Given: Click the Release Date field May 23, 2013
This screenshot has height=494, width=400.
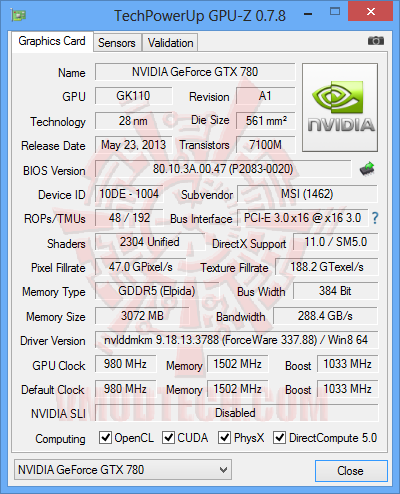Looking at the screenshot, I should [134, 145].
